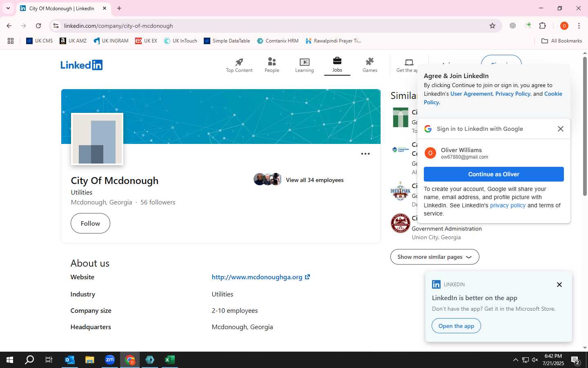Open the Comtanix HRM bookmark
Screen dimensions: 588x368
click(278, 41)
